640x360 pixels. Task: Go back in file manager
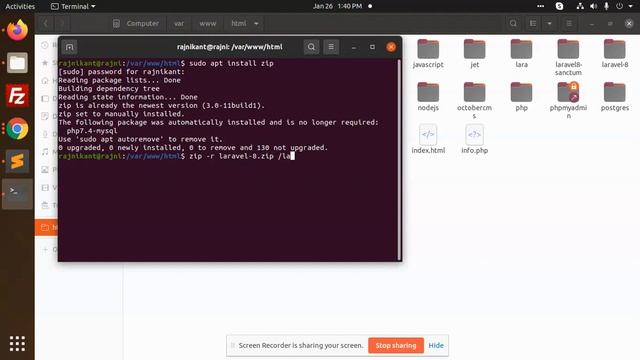[46, 24]
